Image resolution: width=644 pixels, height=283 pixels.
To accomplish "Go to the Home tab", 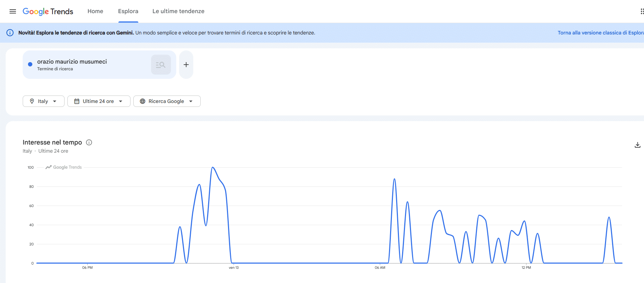I will coord(95,11).
